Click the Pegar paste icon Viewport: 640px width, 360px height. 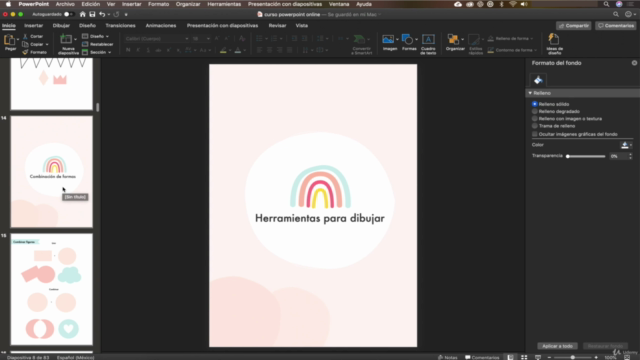click(9, 40)
